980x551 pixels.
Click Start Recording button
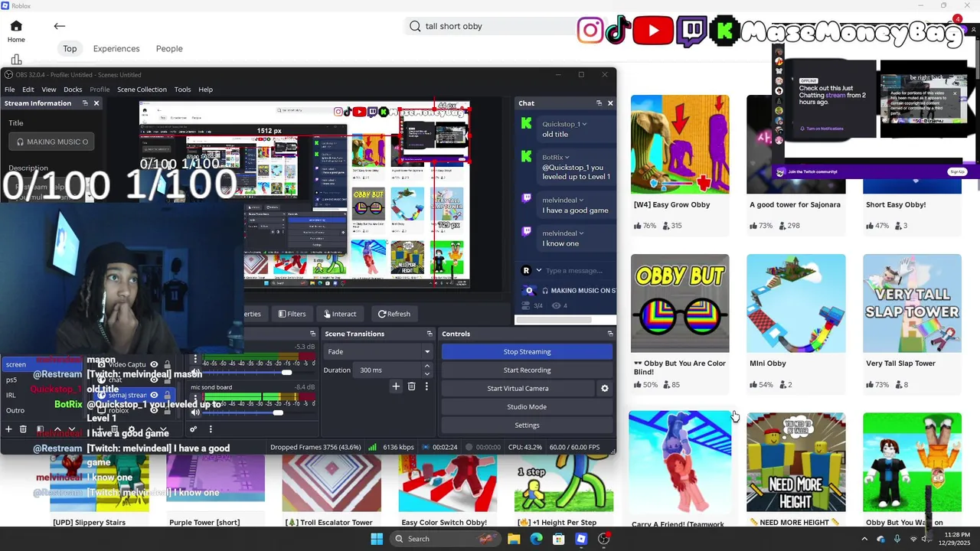pos(527,370)
